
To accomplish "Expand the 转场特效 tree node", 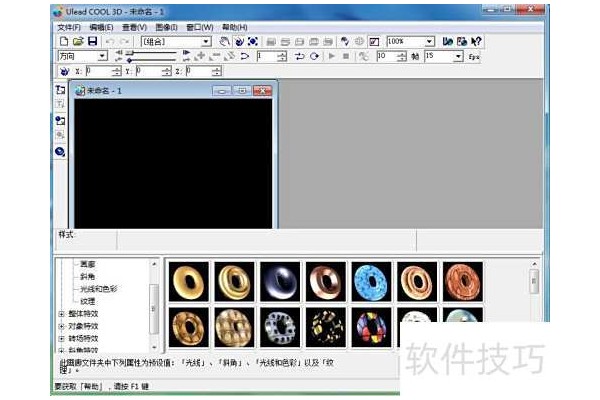I will [x=61, y=338].
